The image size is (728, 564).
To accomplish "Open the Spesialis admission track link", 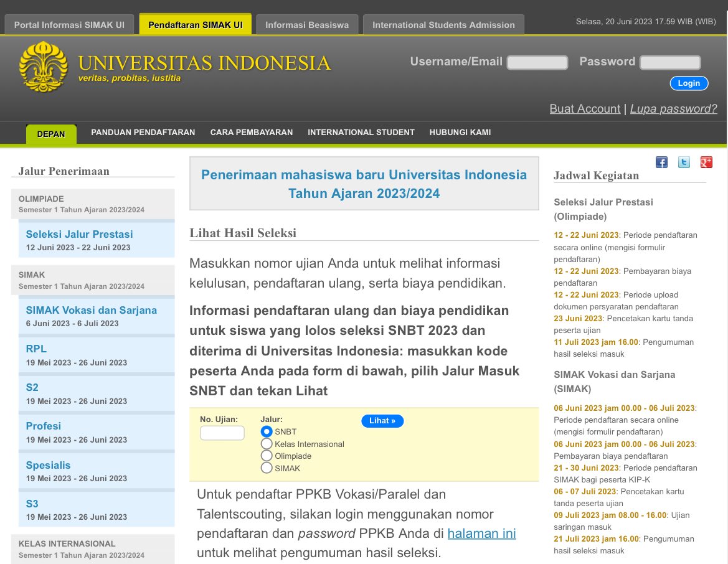I will tap(49, 465).
